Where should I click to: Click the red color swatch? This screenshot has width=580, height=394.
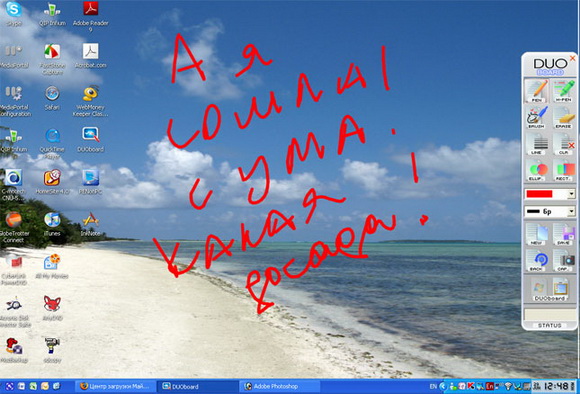click(x=539, y=194)
